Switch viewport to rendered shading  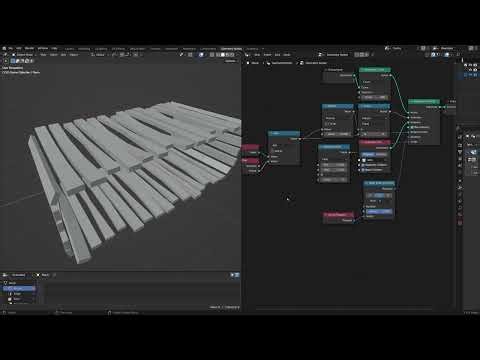click(x=232, y=55)
